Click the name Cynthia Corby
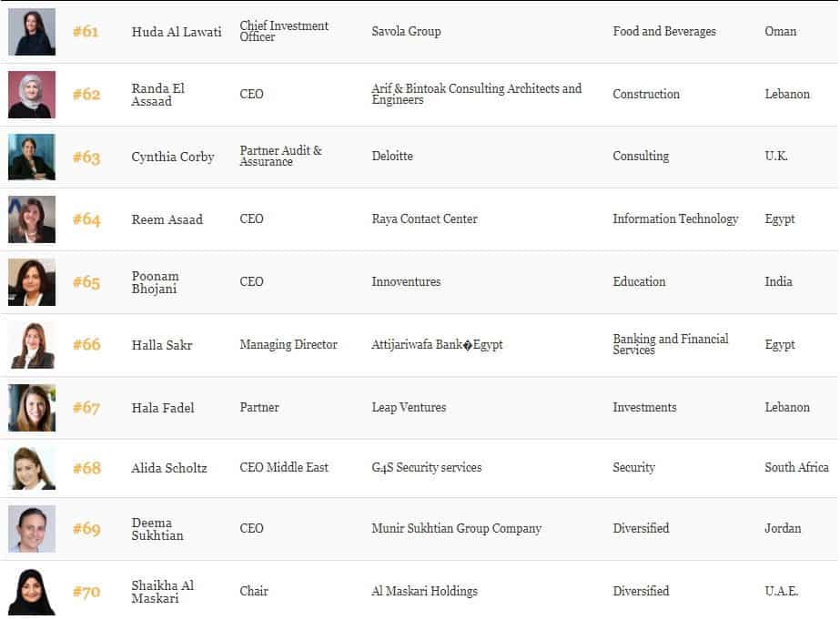This screenshot has height=620, width=840. [173, 157]
